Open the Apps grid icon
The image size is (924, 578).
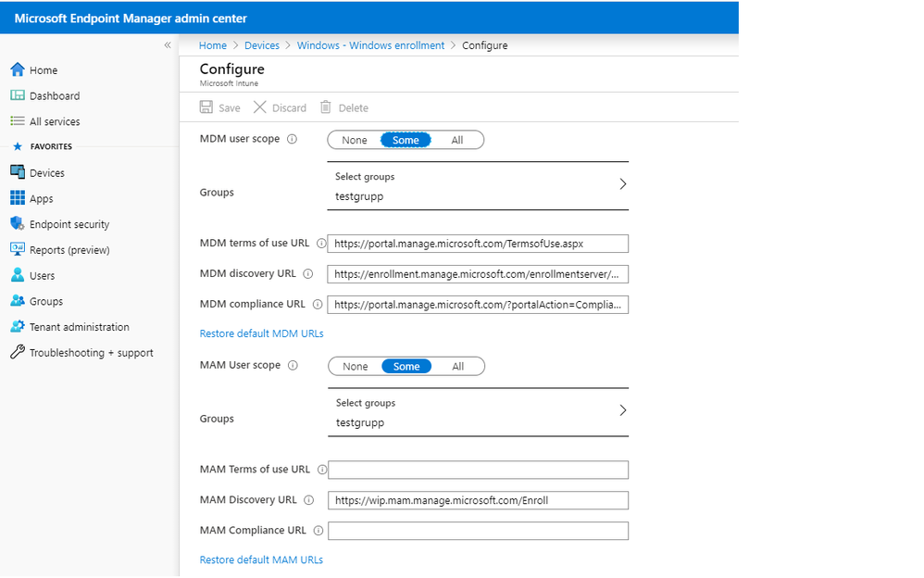[x=17, y=198]
